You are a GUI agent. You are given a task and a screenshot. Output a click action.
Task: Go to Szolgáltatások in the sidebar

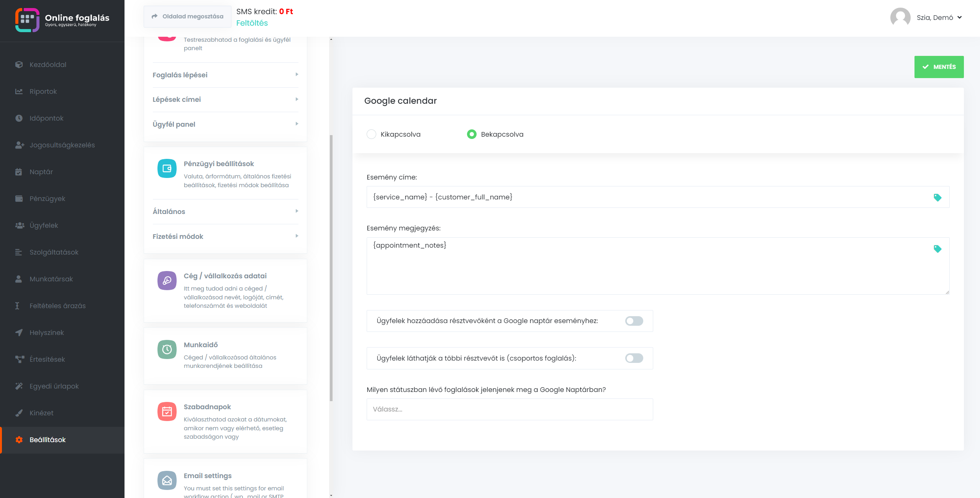(x=54, y=252)
